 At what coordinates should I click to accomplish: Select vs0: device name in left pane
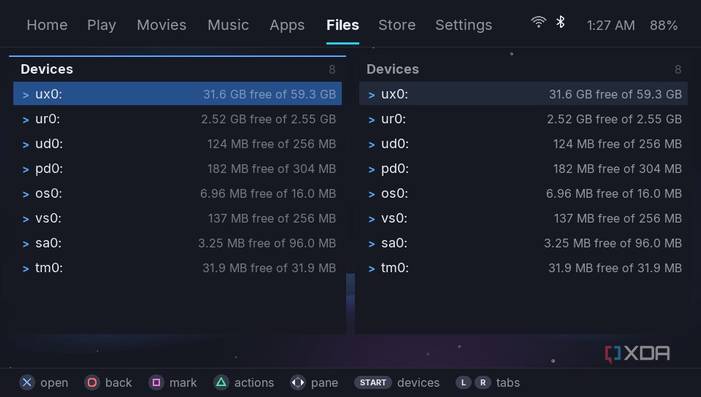coord(48,218)
